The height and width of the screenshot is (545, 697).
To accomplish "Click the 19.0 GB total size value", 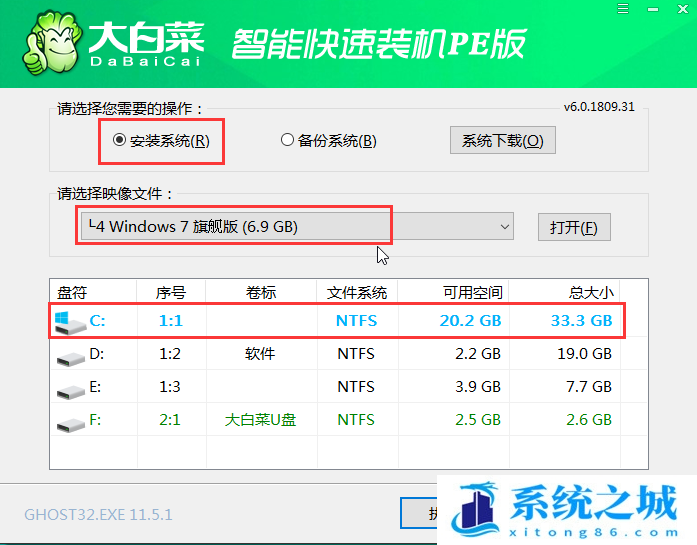I will pyautogui.click(x=585, y=354).
